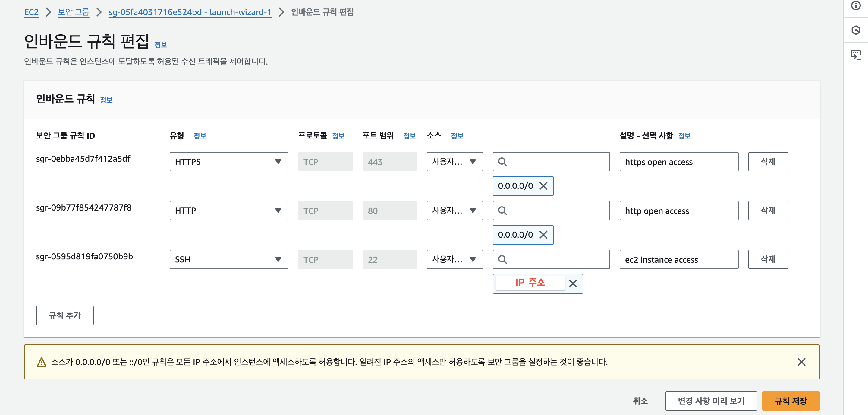Expand source type dropdown for HTTP rule
Screen dimensions: 868x415
point(454,211)
